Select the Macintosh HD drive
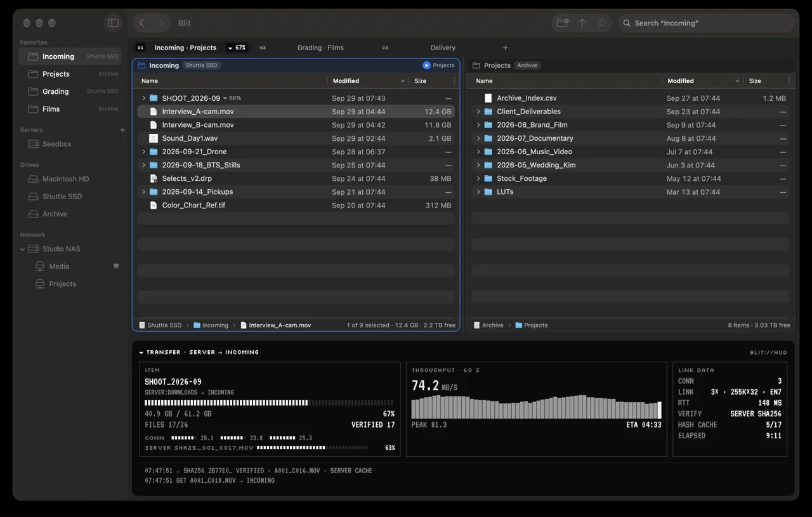812x517 pixels. click(x=70, y=179)
